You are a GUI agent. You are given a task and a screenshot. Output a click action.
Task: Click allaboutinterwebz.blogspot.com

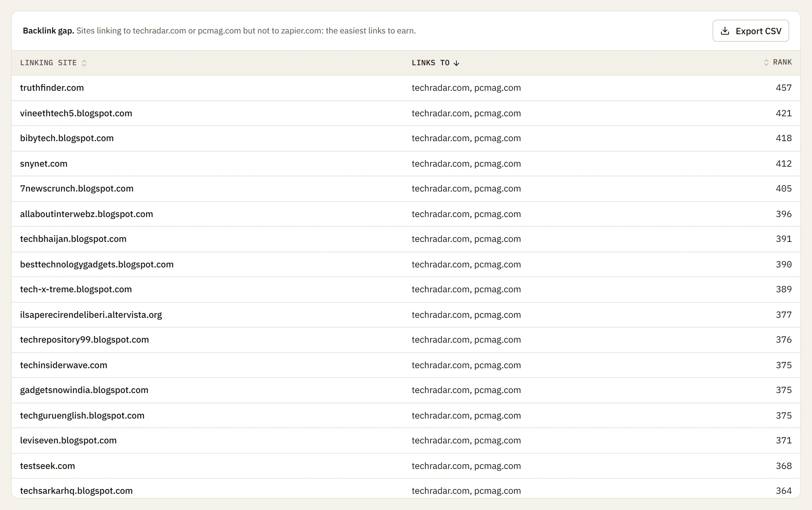click(x=87, y=214)
